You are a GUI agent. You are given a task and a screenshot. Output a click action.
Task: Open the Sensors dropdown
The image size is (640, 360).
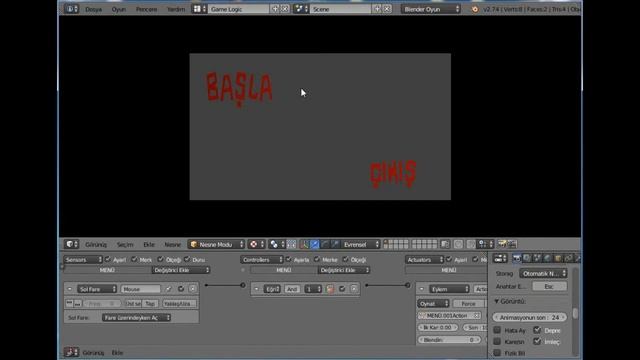[83, 260]
